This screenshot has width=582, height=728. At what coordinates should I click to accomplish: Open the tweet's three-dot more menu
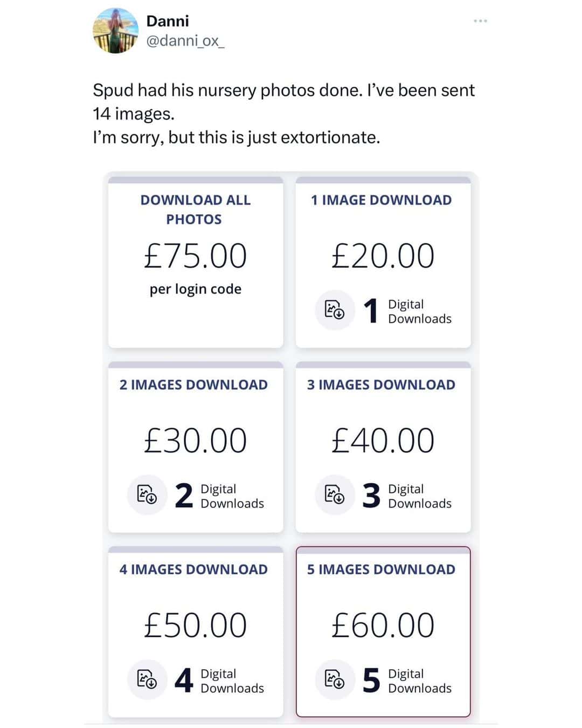pos(480,21)
